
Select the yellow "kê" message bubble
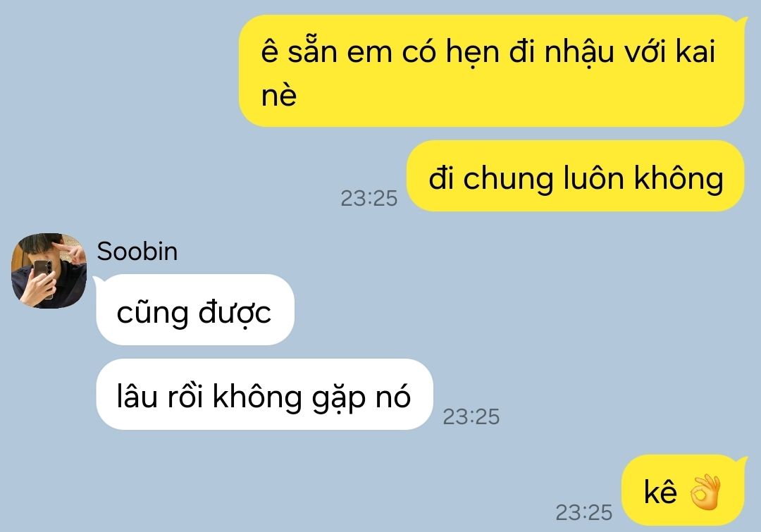pyautogui.click(x=683, y=490)
